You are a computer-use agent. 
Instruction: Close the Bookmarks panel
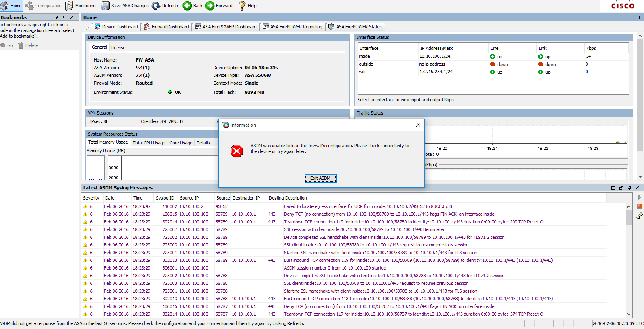pyautogui.click(x=72, y=17)
